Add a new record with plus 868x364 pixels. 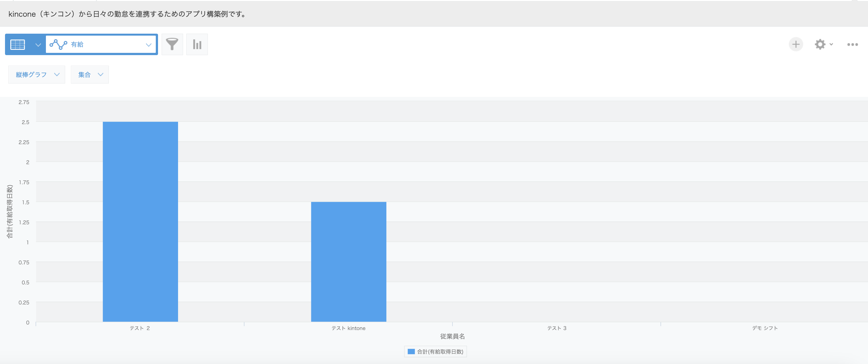796,44
